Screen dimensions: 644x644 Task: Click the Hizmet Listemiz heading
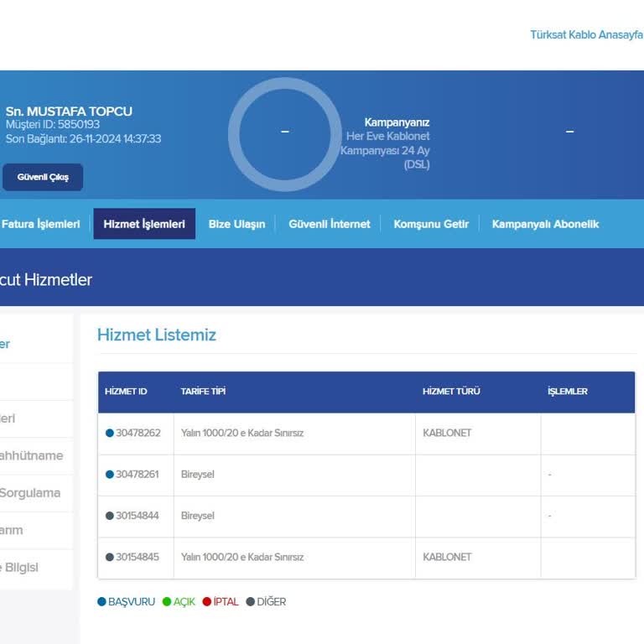pos(157,335)
